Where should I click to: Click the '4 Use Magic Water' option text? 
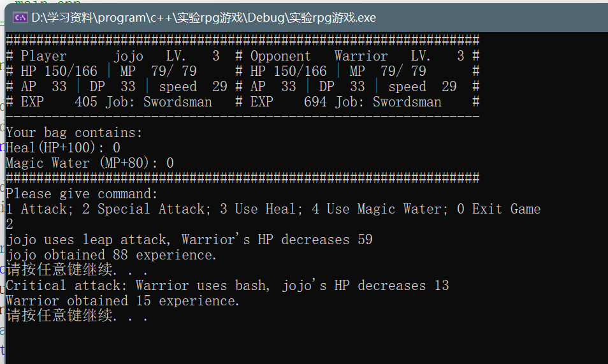click(379, 209)
